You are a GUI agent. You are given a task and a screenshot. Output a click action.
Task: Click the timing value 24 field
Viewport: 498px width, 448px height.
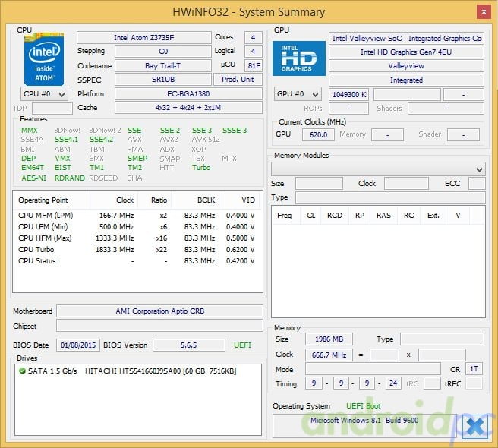[393, 383]
